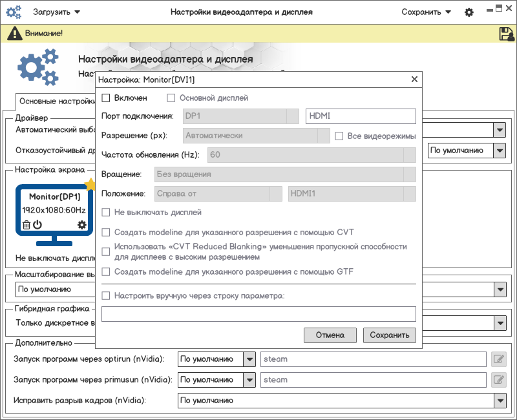The height and width of the screenshot is (420, 517).
Task: Open Monitor[DP1] settings gear icon
Action: tap(81, 225)
